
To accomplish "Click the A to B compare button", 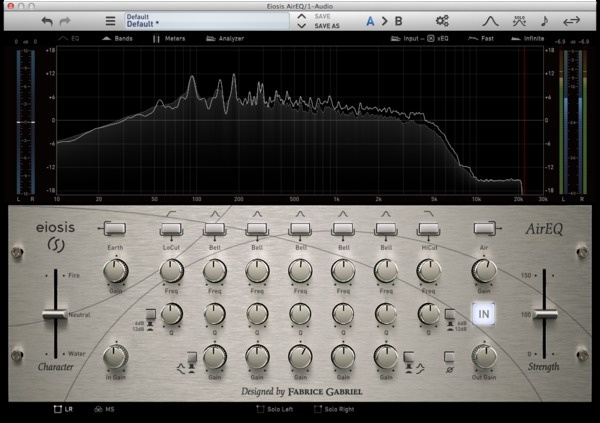I will coord(384,20).
